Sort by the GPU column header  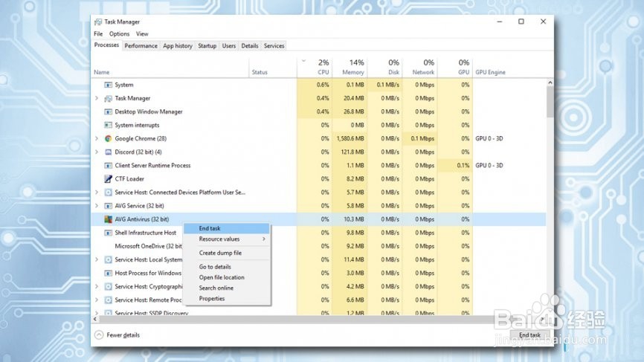454,68
